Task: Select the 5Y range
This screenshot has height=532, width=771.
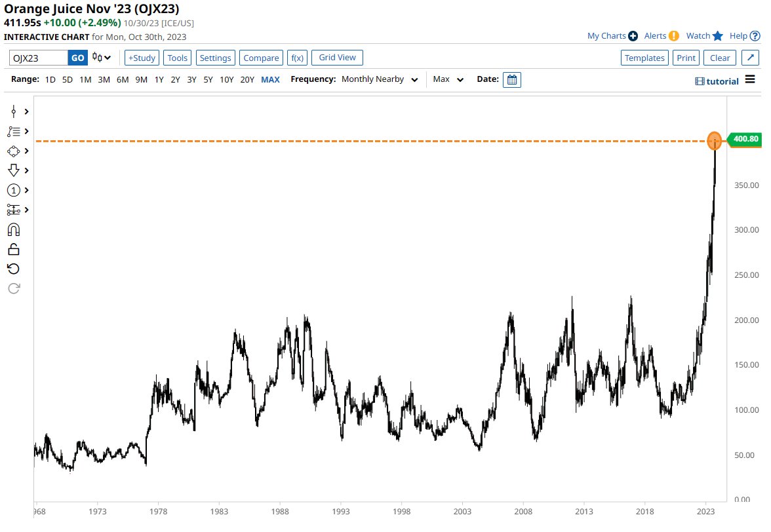Action: click(x=208, y=79)
